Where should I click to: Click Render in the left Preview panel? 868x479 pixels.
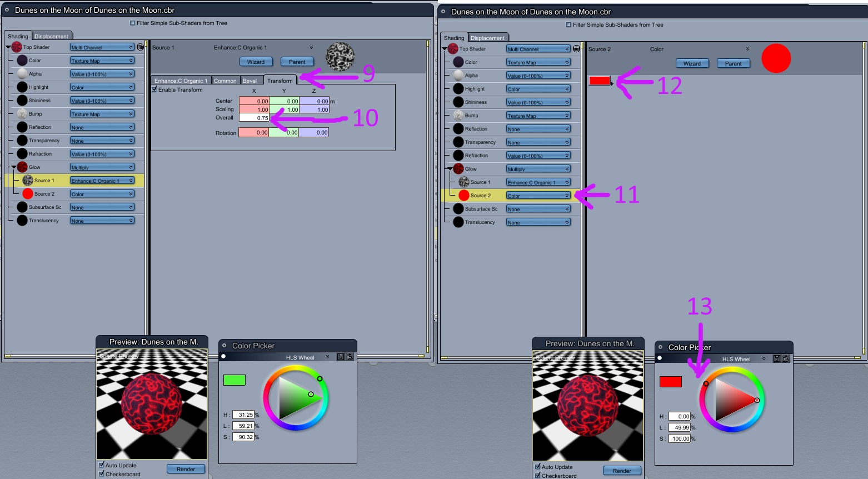click(186, 469)
